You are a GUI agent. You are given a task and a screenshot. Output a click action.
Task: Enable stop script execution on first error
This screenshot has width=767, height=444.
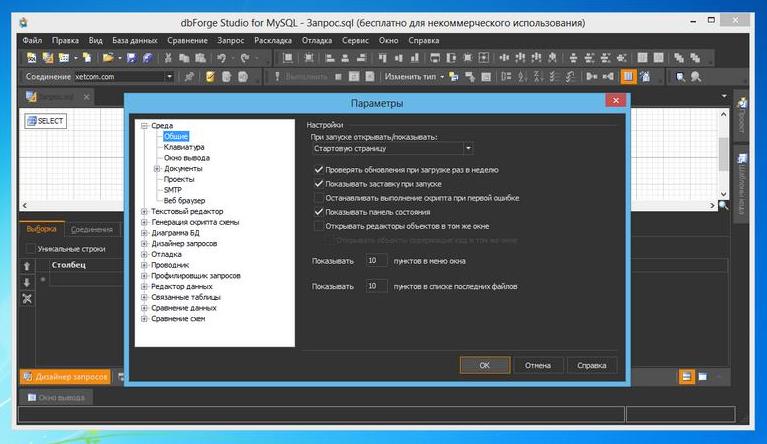pyautogui.click(x=318, y=198)
